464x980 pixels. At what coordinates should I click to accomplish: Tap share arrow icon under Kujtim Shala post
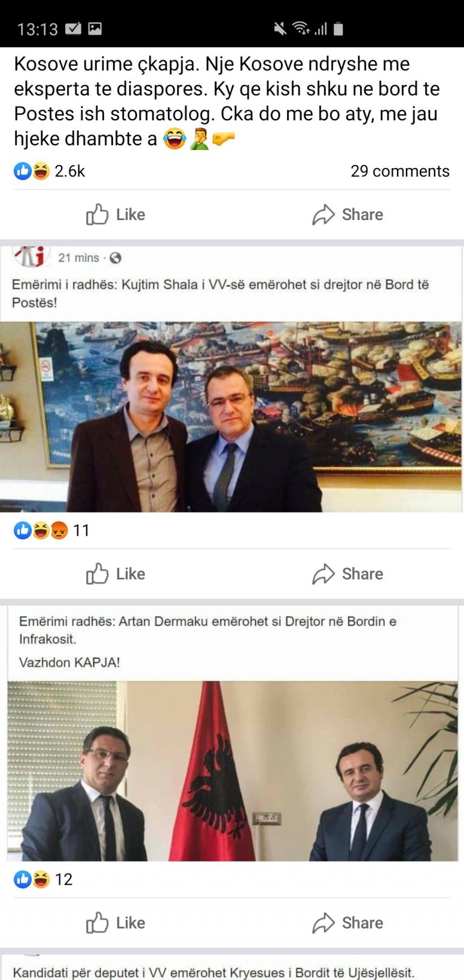(x=323, y=574)
